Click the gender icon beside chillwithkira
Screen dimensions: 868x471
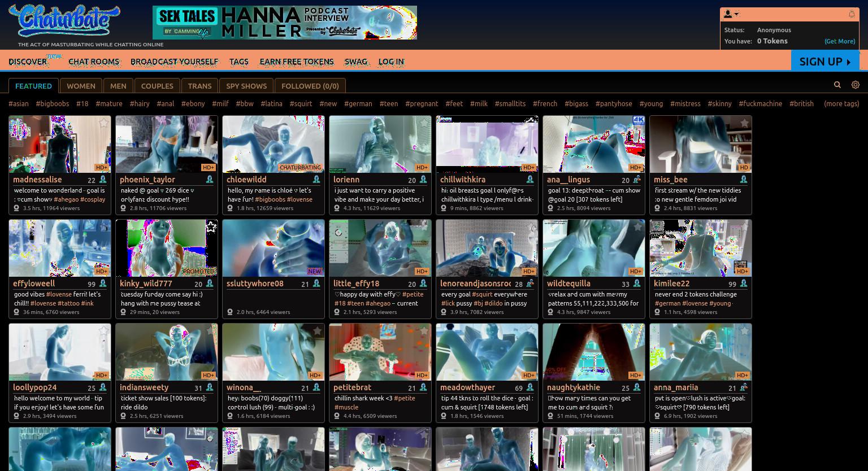(530, 180)
